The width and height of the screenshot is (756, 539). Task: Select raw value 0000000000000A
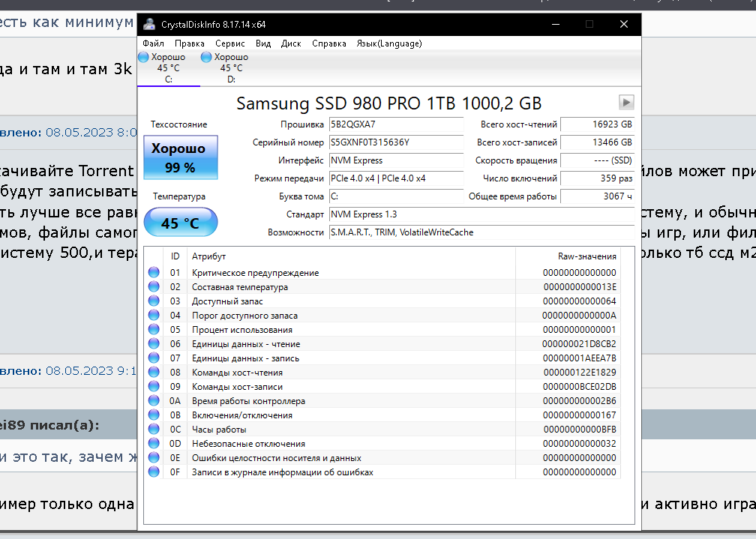579,316
